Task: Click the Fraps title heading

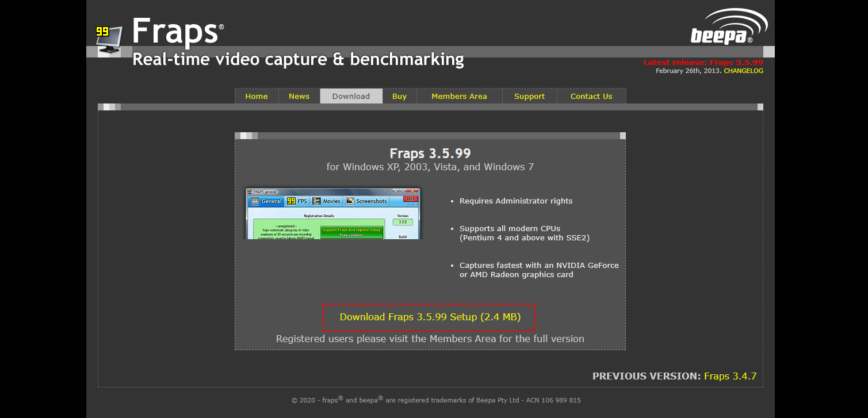Action: coord(178,31)
